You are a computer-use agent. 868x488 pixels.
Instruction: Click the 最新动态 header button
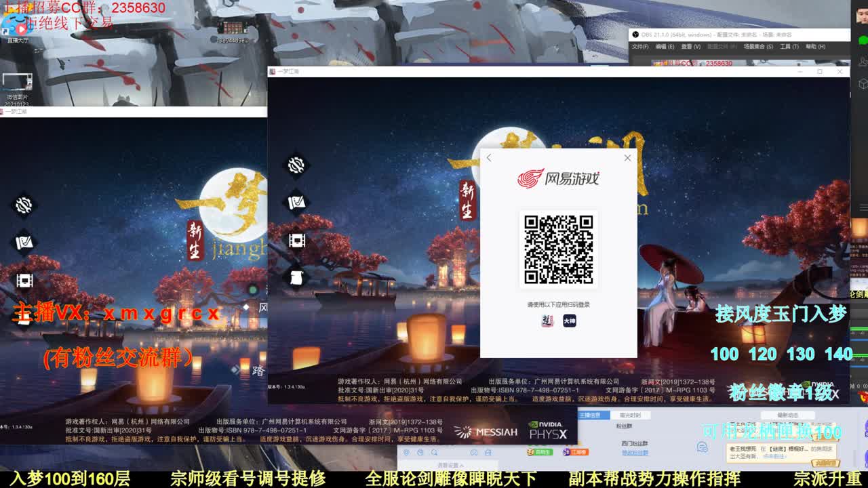[787, 415]
